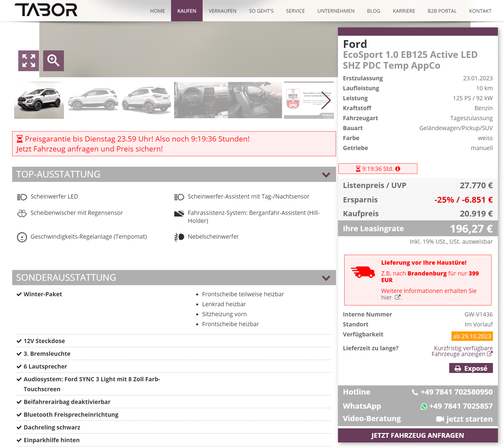Click the 'Einparkhilfe hinten' row
504x448 pixels.
(x=174, y=440)
